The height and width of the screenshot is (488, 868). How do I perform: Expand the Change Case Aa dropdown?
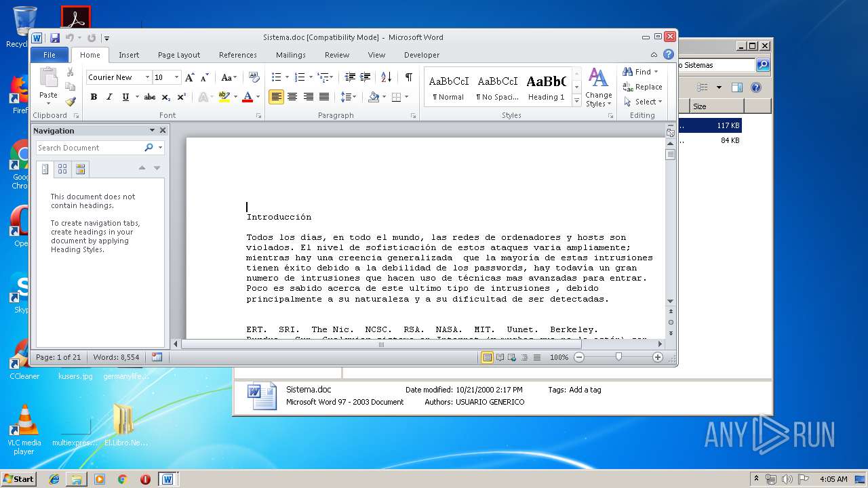[229, 77]
